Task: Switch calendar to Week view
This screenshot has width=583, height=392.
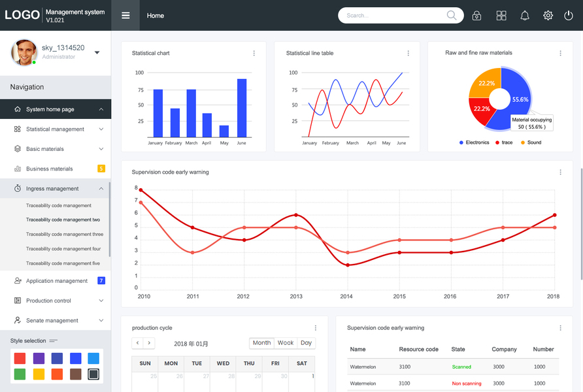Action: point(286,343)
